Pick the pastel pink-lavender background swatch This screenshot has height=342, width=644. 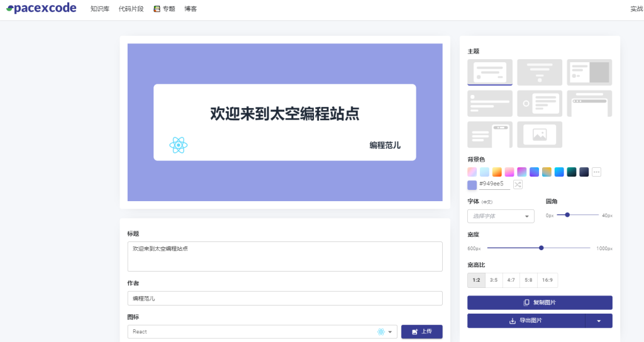[472, 172]
